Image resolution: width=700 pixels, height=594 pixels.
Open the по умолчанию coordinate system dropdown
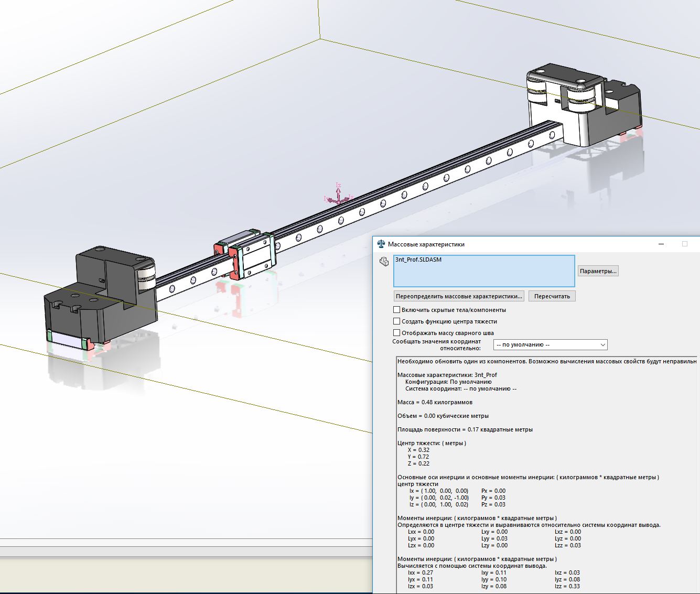coord(550,345)
